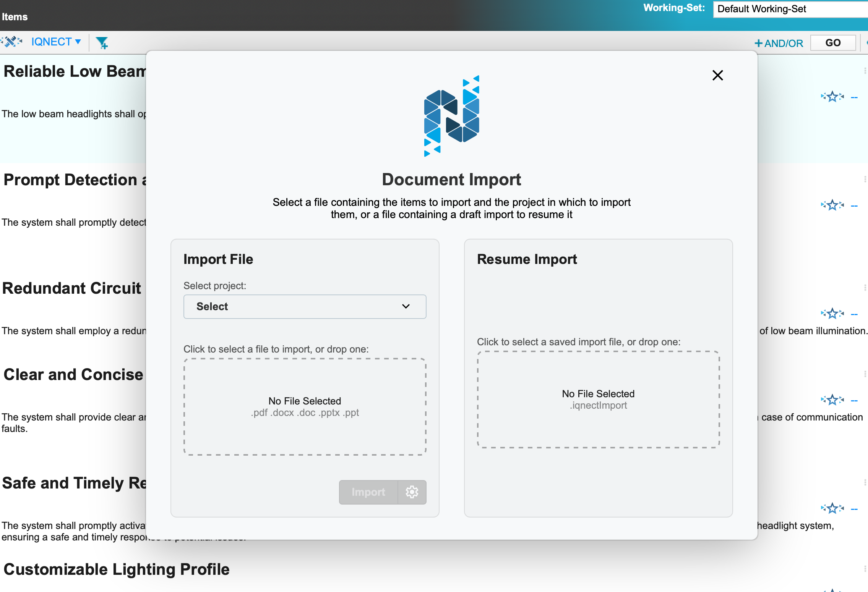Click star icon for Safe and Timely item
This screenshot has width=868, height=592.
[x=832, y=508]
